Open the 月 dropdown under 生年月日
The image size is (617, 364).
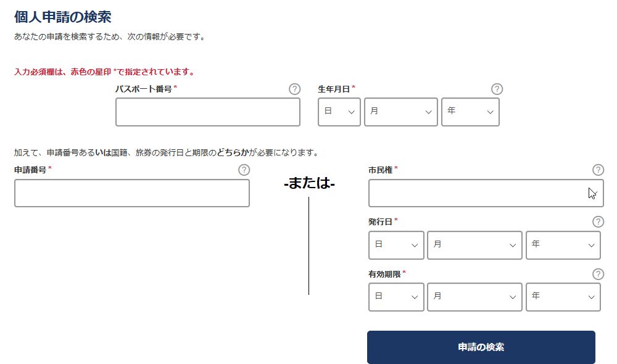coord(400,112)
